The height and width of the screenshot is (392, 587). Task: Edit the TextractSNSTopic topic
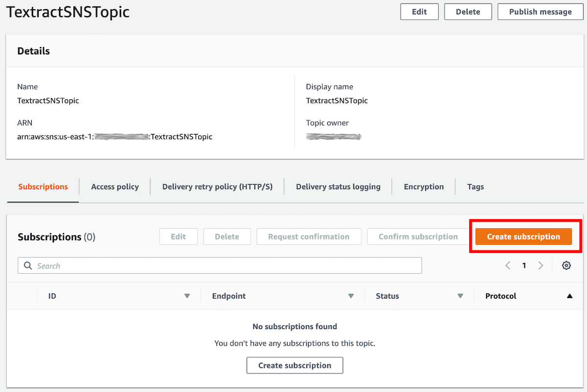(x=419, y=12)
